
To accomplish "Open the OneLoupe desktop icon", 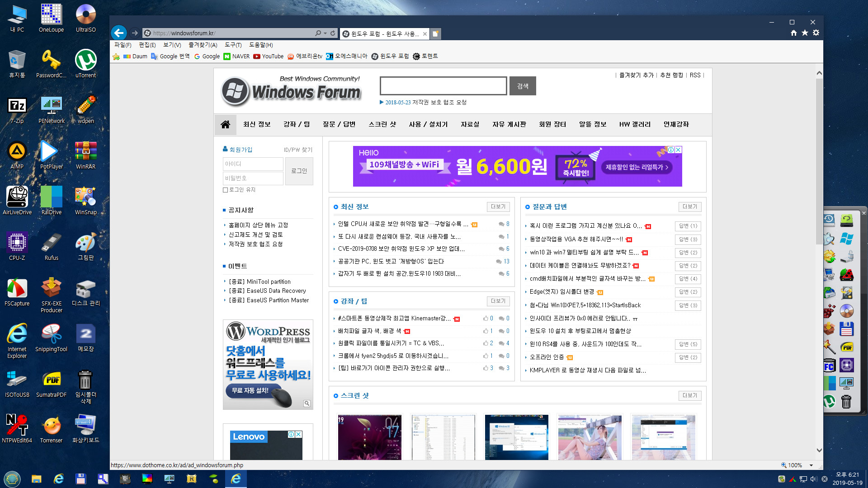I will (51, 18).
